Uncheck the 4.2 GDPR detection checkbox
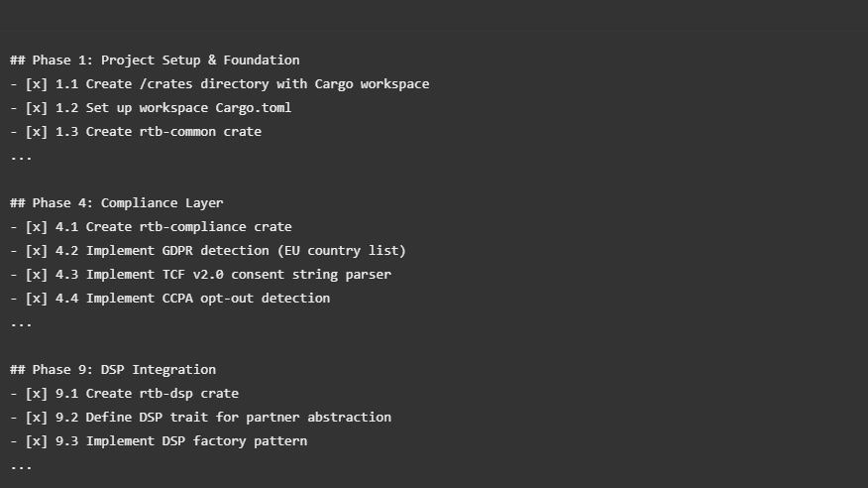Screen dimensions: 868x488 pyautogui.click(x=37, y=251)
